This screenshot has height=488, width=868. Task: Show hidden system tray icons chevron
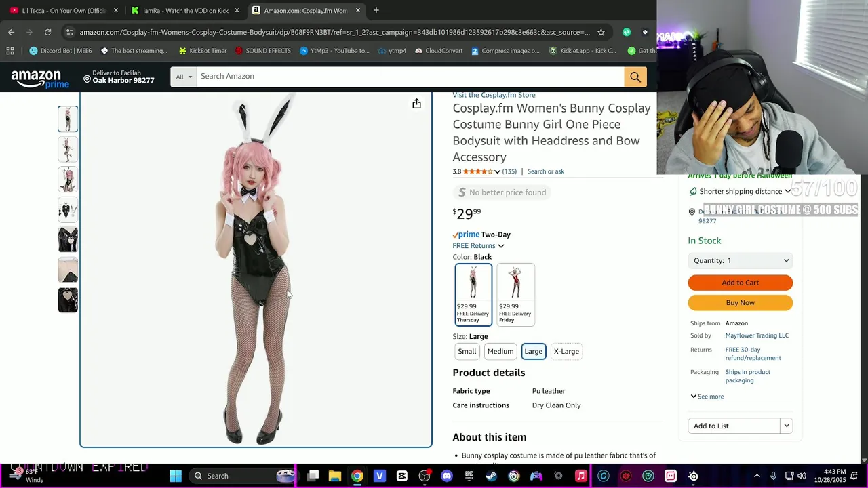757,476
